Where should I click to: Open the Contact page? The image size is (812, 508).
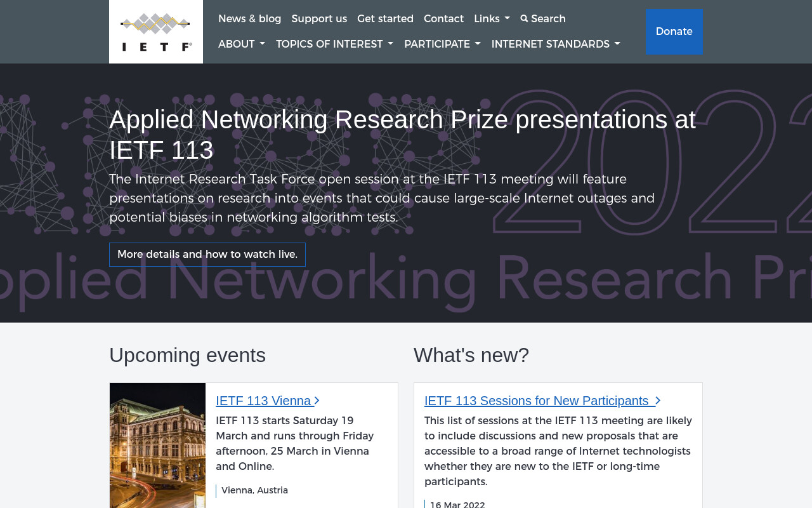[443, 19]
